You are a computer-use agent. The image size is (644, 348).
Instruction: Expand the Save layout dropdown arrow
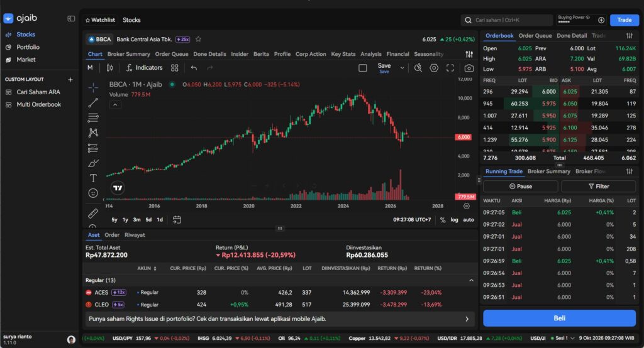click(x=402, y=68)
